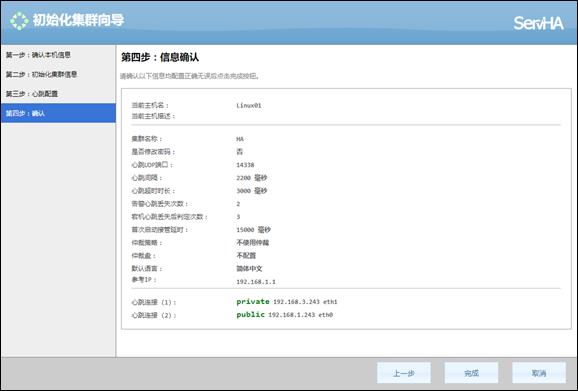Click the 取消 button
Viewport: 578px width, 391px height.
[x=539, y=373]
